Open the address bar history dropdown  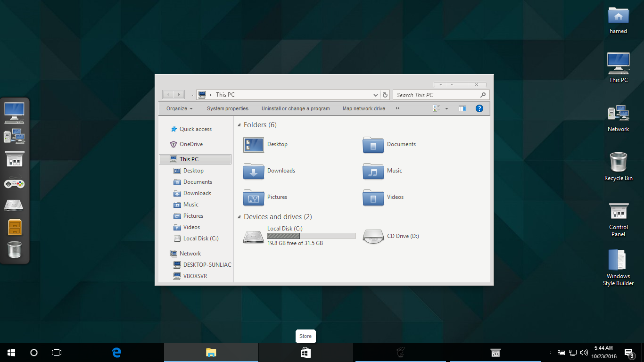click(375, 95)
